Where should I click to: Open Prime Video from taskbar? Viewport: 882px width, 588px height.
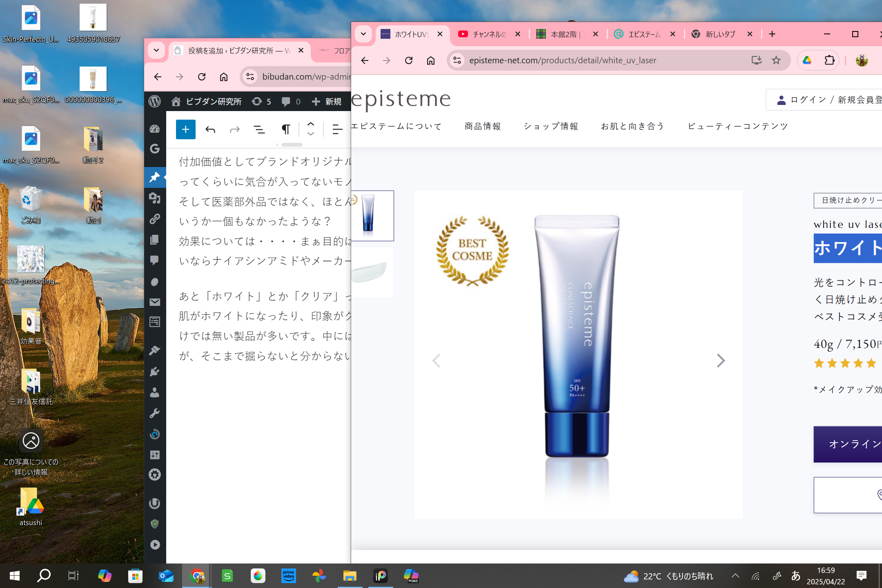[x=288, y=576]
